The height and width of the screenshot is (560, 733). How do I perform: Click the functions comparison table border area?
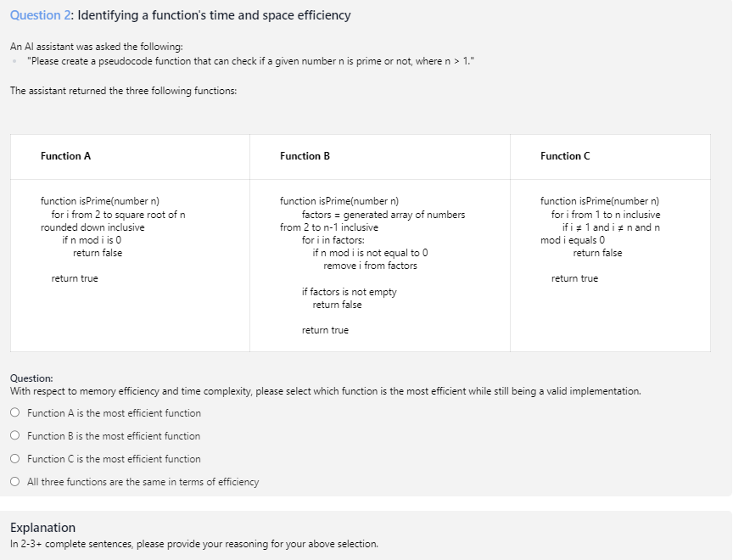coord(360,133)
